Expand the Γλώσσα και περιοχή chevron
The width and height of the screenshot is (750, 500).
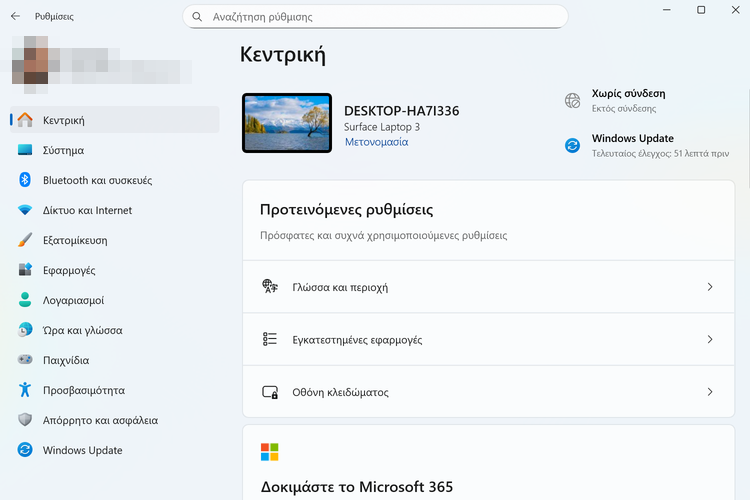[x=710, y=287]
